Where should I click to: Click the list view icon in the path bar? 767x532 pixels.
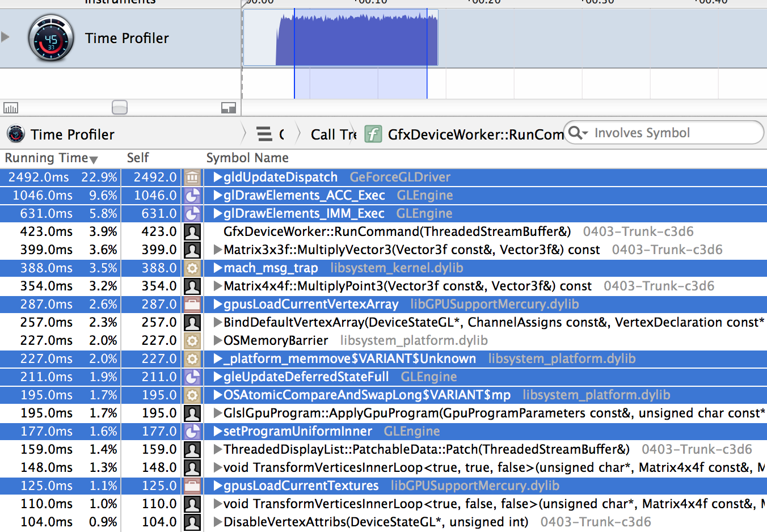click(x=264, y=134)
